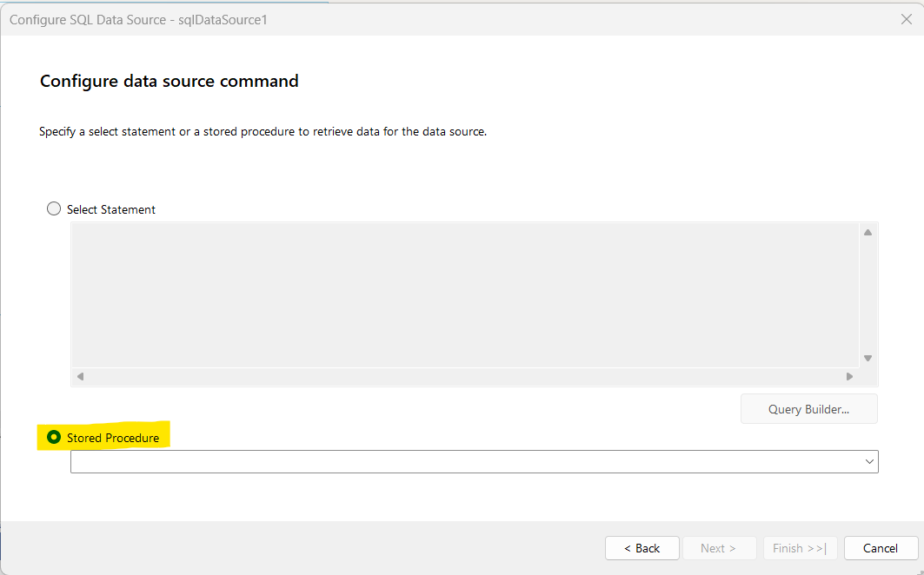This screenshot has width=924, height=575.
Task: Cancel the data source configuration
Action: tap(881, 548)
